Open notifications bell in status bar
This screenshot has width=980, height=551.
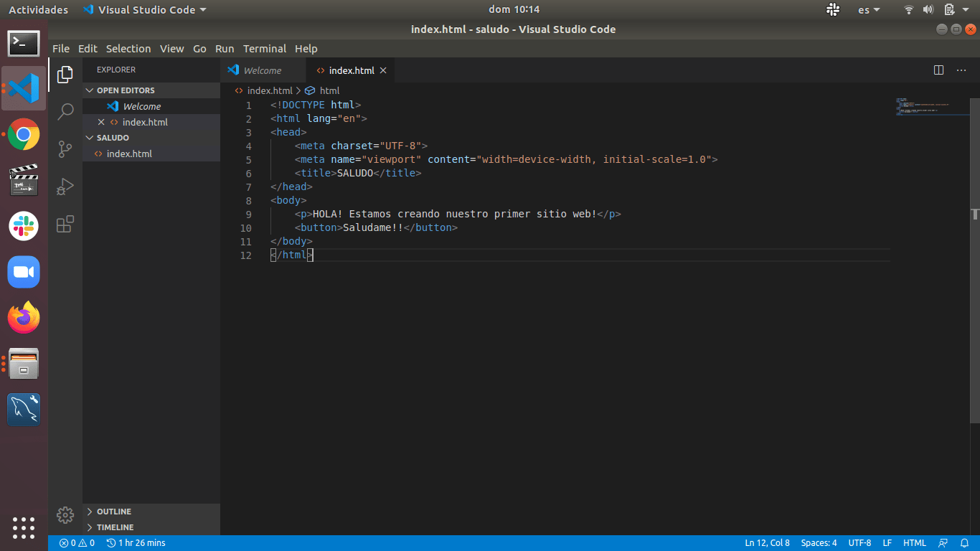[x=964, y=543]
